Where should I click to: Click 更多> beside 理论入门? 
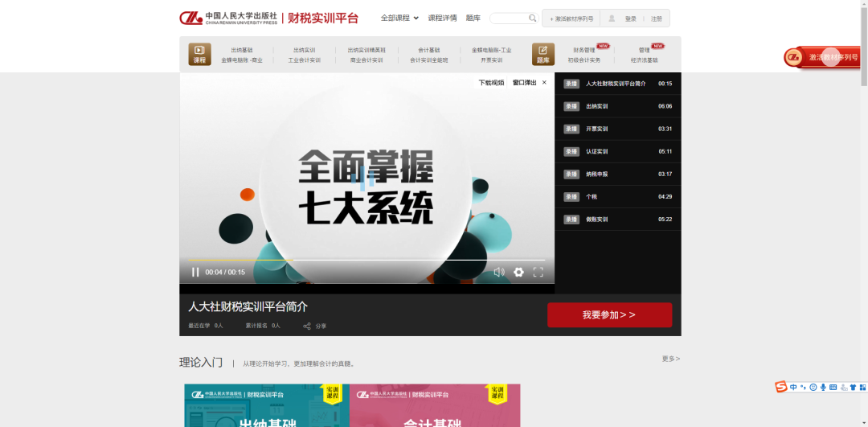coord(671,359)
